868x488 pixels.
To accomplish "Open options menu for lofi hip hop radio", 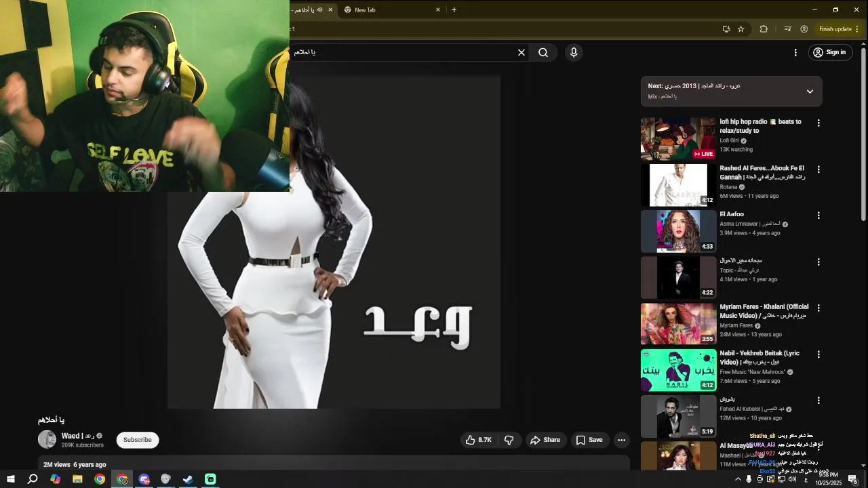I will [x=818, y=123].
